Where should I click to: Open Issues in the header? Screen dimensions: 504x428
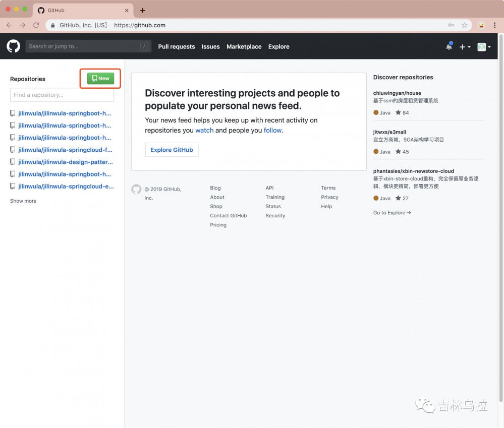[x=210, y=46]
